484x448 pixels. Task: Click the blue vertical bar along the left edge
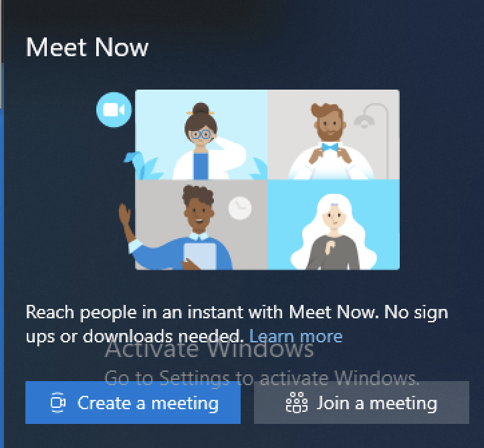click(1, 278)
